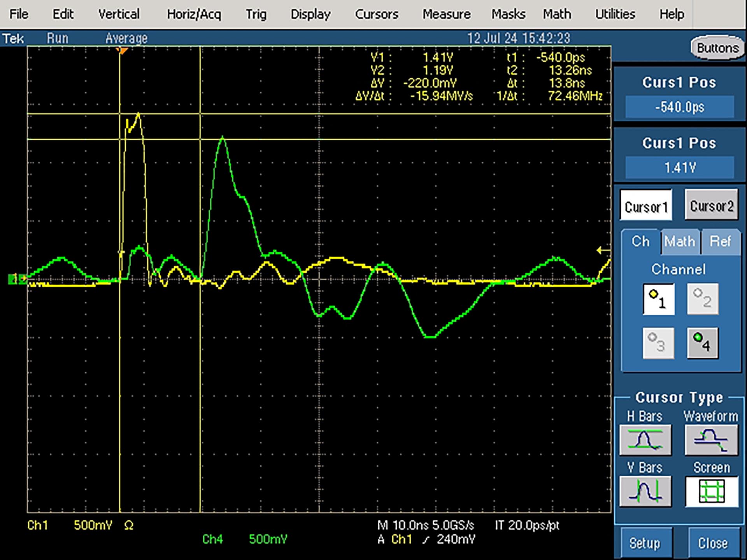747x560 pixels.
Task: Activate the Cursor2 button
Action: (712, 205)
